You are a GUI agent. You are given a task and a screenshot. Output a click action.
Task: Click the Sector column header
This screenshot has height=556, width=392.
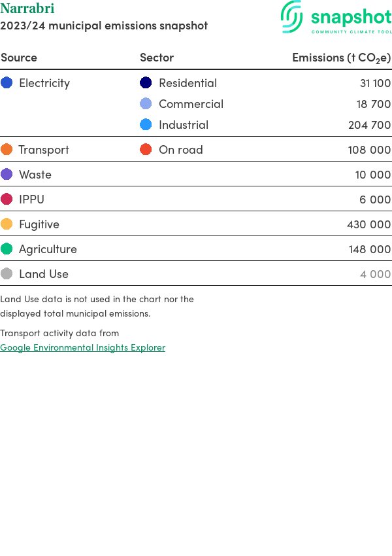point(157,58)
